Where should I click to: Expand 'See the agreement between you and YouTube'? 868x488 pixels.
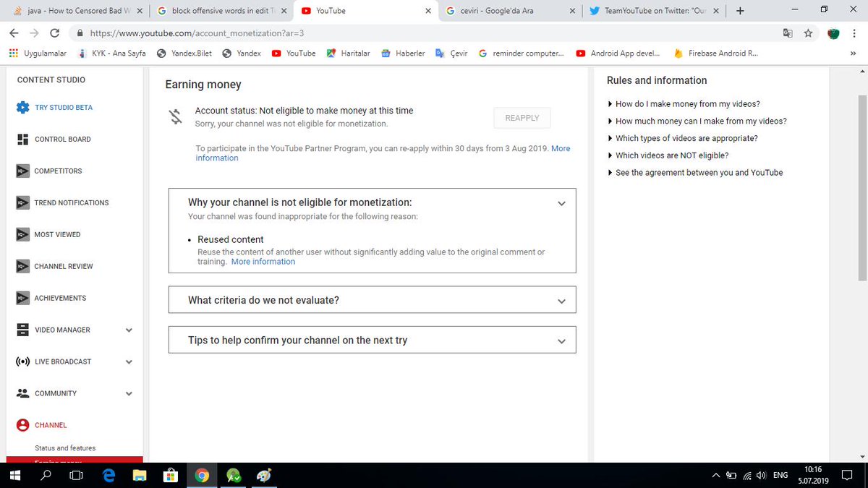[696, 173]
